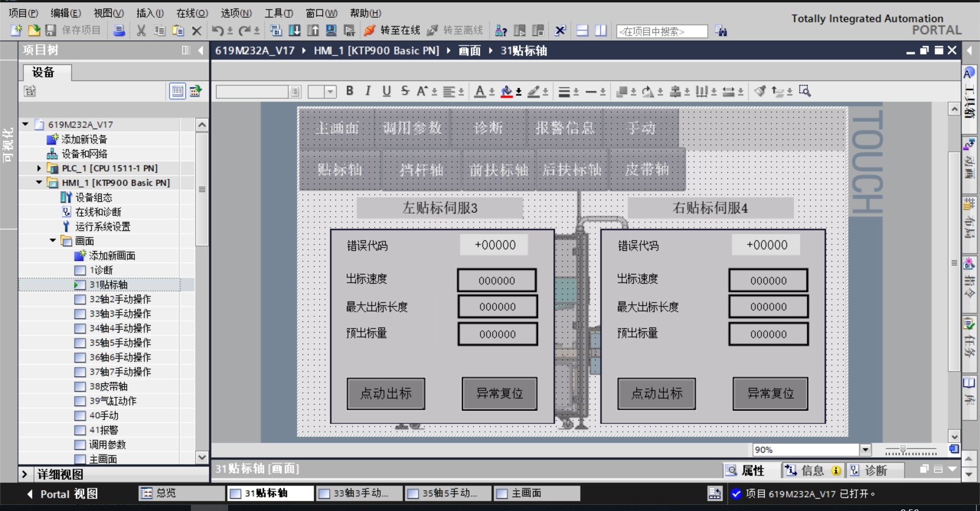Select 设备和网络 in project tree
980x511 pixels.
click(x=85, y=154)
